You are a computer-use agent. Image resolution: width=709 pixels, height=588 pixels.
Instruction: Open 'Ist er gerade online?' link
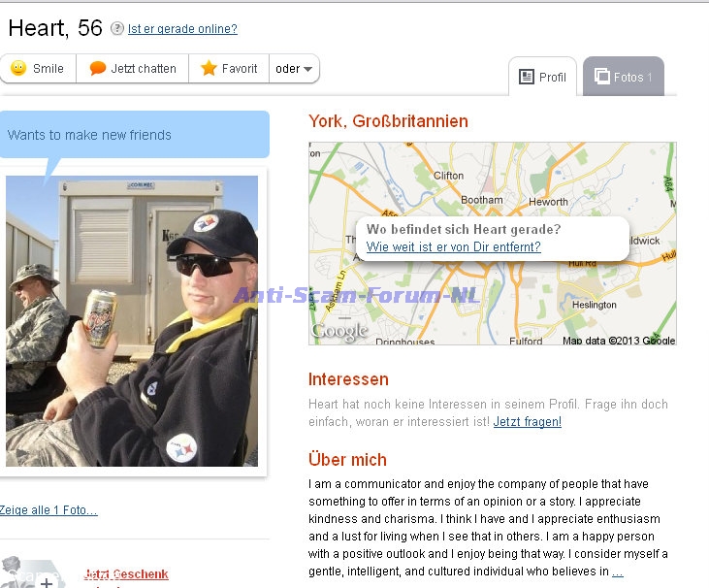tap(182, 29)
